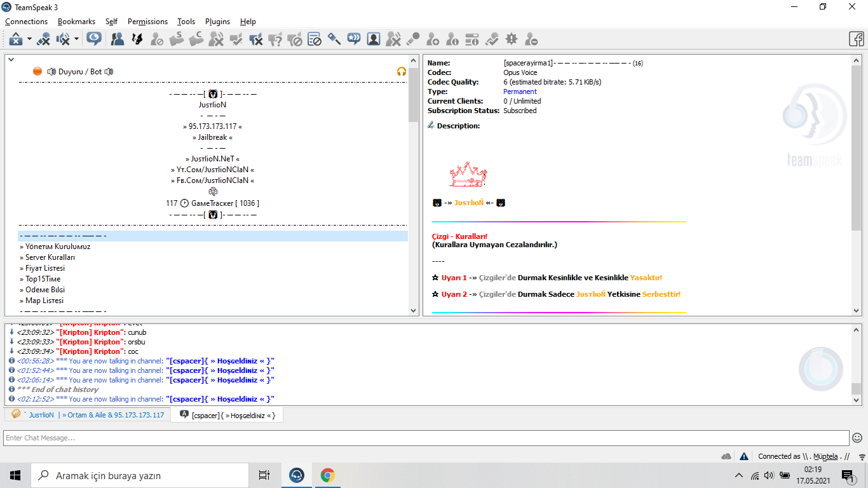Switch to the Hoşgeldiniz channel chat tab
The height and width of the screenshot is (488, 868).
pyautogui.click(x=227, y=415)
